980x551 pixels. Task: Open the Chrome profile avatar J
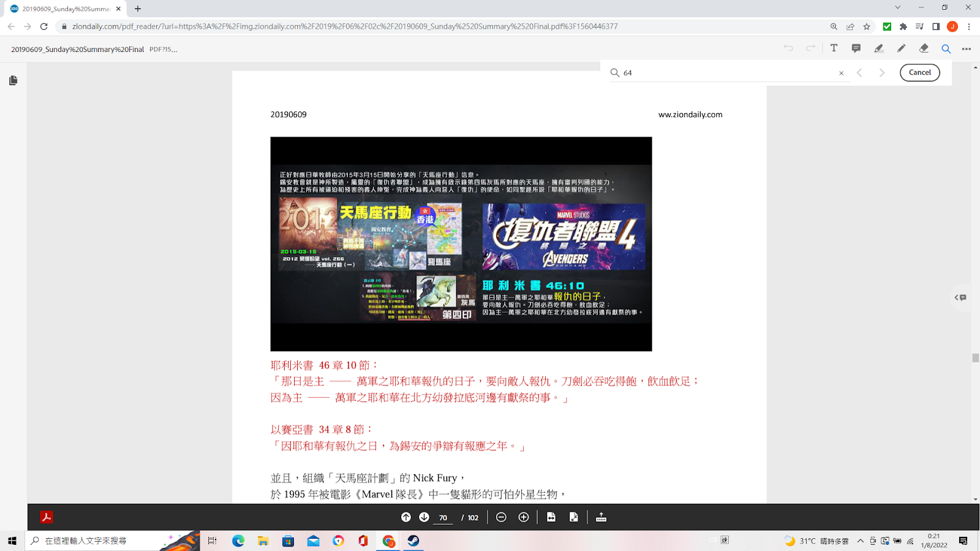952,26
